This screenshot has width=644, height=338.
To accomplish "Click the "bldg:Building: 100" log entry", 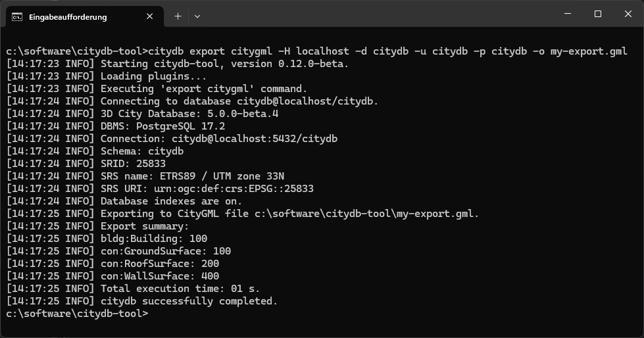I will point(153,239).
